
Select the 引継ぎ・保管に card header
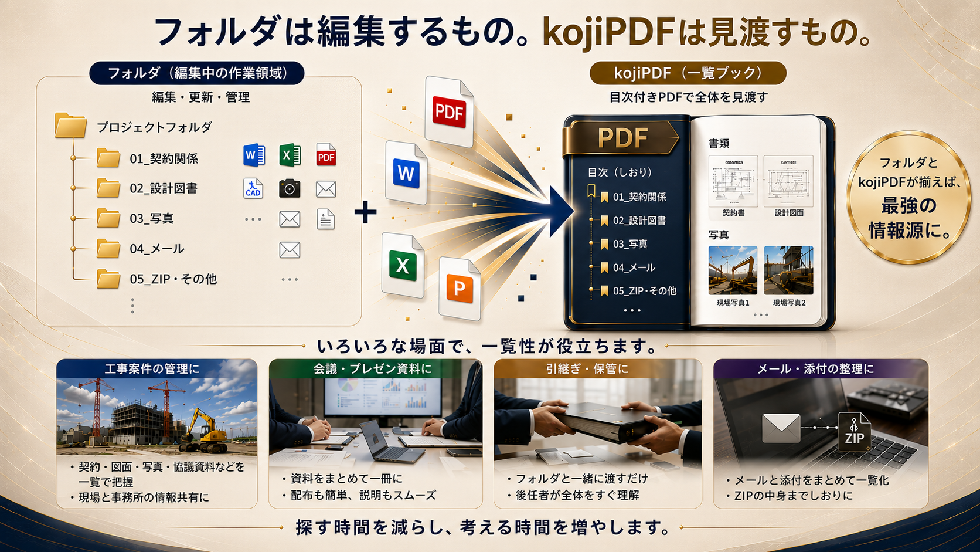point(598,368)
